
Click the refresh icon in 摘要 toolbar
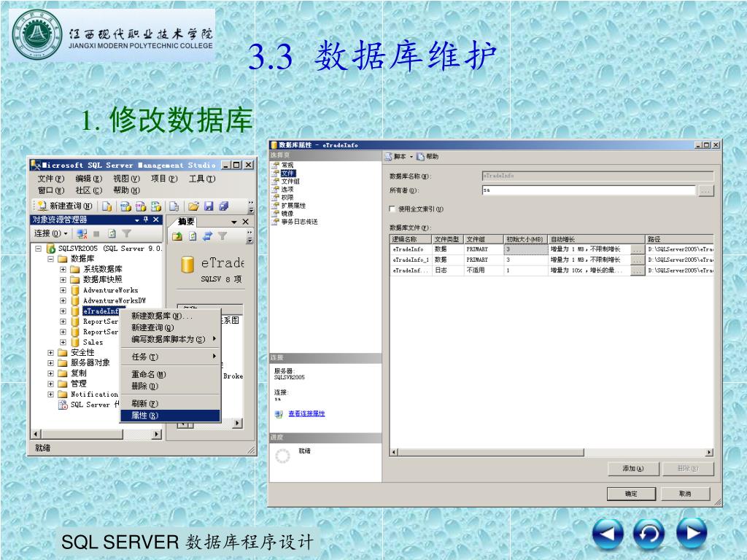click(x=193, y=236)
